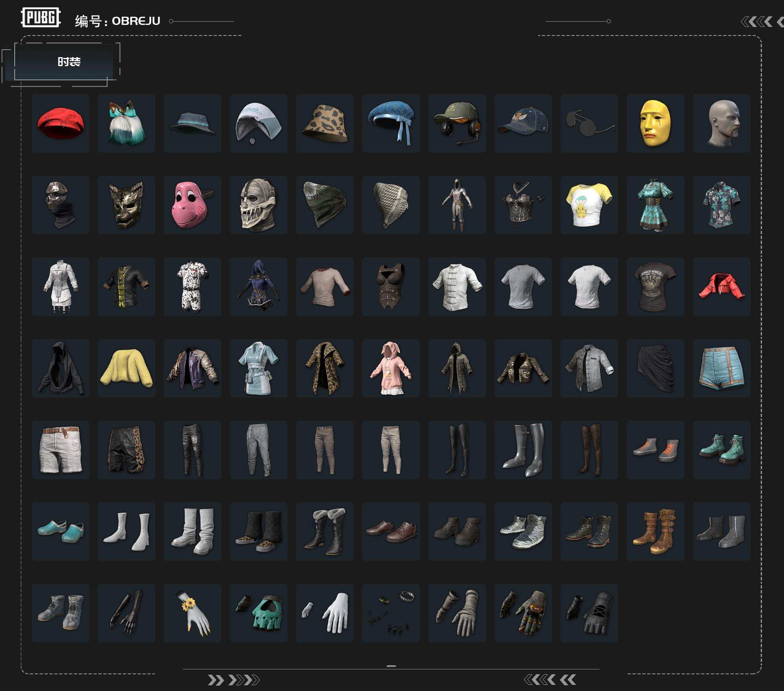This screenshot has height=691, width=784.
Task: Select the white hooded cap
Action: (x=258, y=123)
